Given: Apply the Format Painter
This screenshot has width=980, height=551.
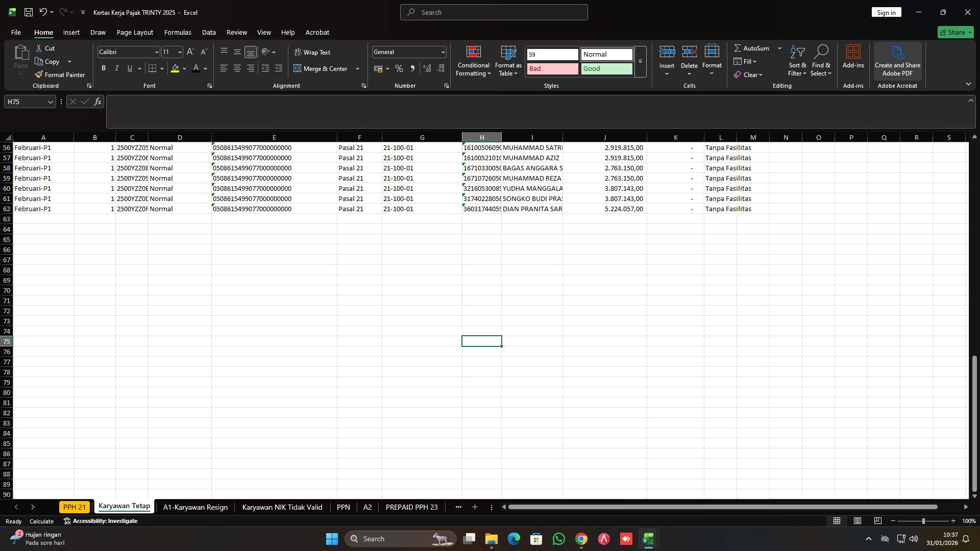Looking at the screenshot, I should click(60, 74).
